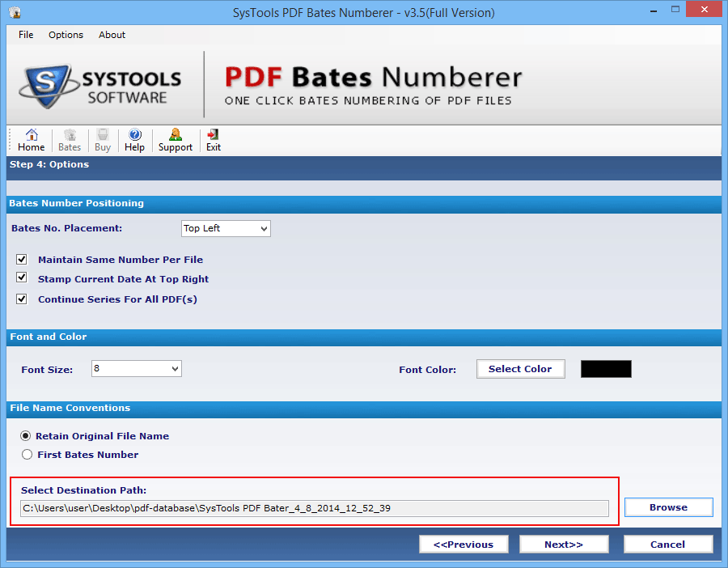The width and height of the screenshot is (728, 568).
Task: Cancel the Bates numbering wizard
Action: tap(668, 545)
